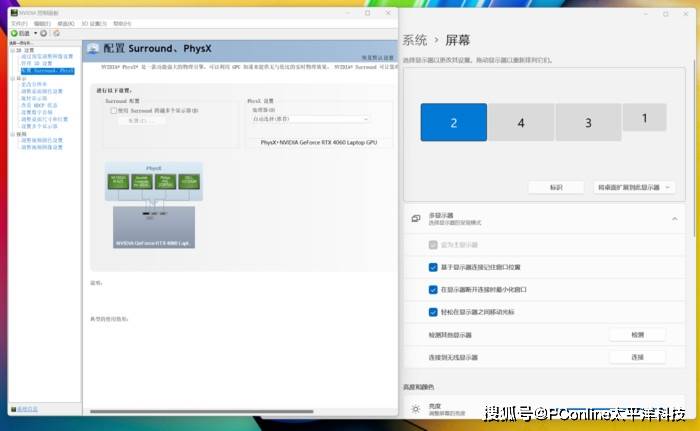Collapse the 显示 tree node
This screenshot has width=700, height=431.
12,78
